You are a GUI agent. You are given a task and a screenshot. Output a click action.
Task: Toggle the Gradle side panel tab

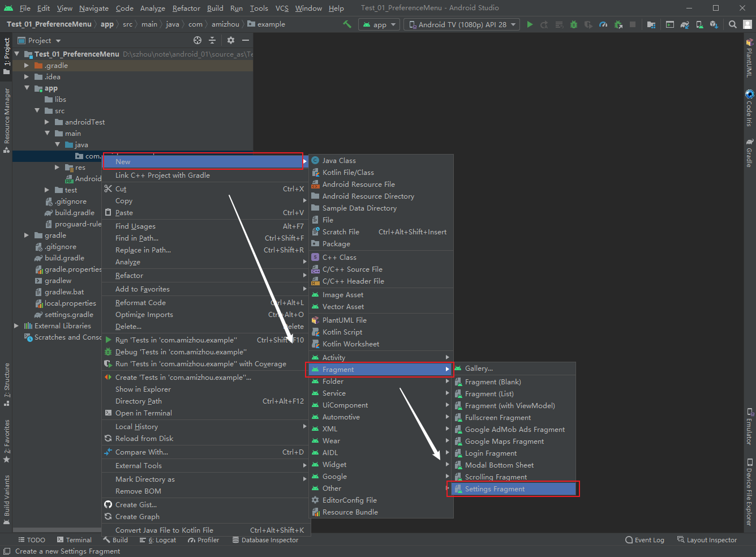point(749,153)
